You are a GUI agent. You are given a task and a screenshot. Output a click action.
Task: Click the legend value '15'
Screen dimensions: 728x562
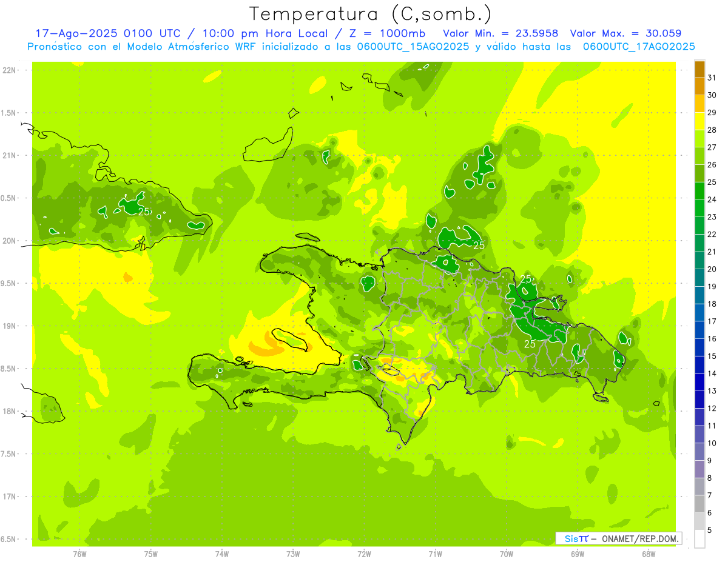point(712,356)
